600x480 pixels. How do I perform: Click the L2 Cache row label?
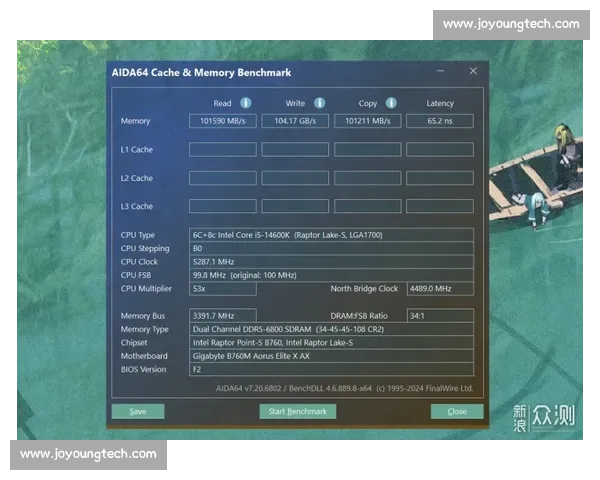click(137, 178)
